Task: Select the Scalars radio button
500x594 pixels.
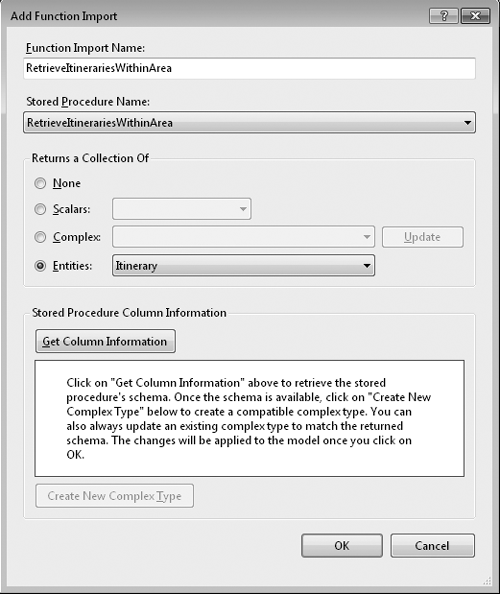Action: 40,209
